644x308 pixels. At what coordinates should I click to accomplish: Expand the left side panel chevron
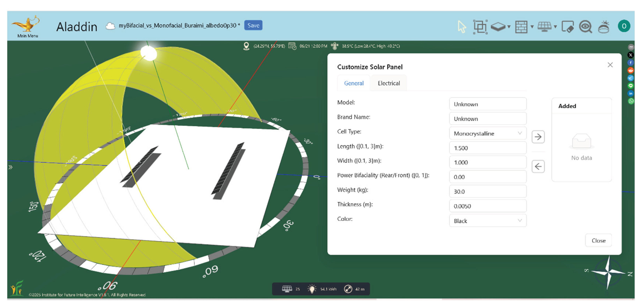10,167
